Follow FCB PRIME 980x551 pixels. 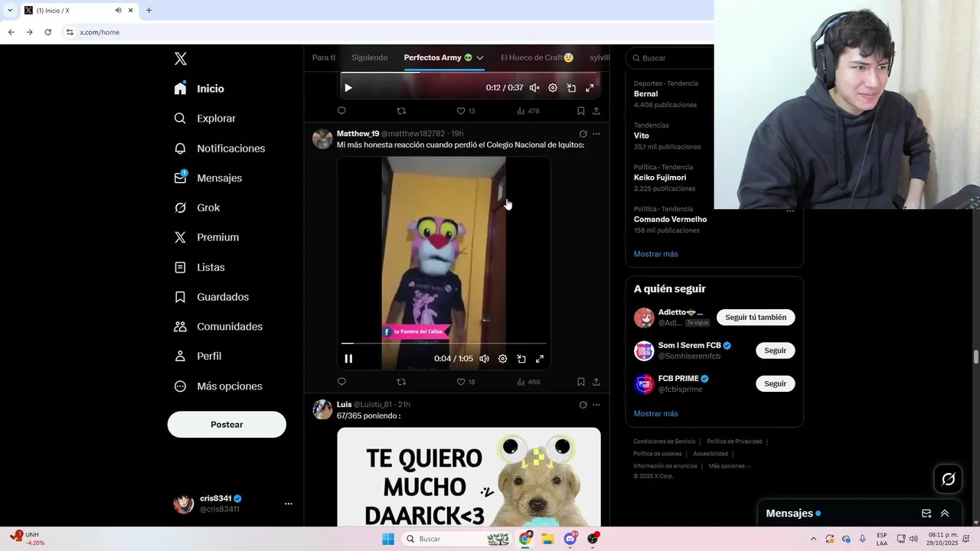click(775, 383)
